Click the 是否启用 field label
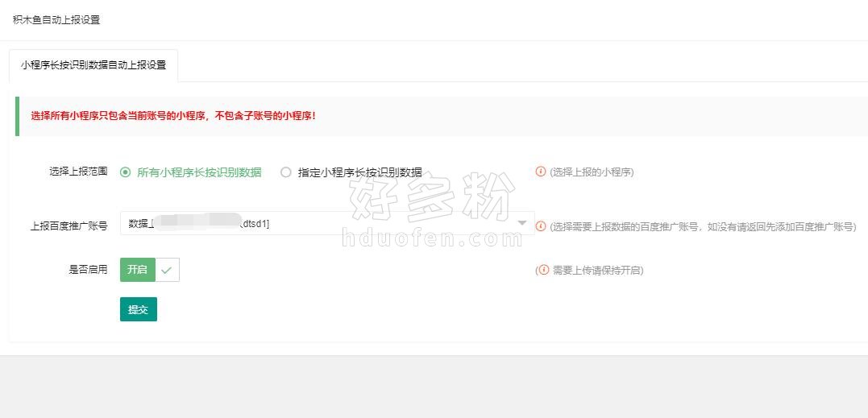The height and width of the screenshot is (418, 868). coord(88,270)
